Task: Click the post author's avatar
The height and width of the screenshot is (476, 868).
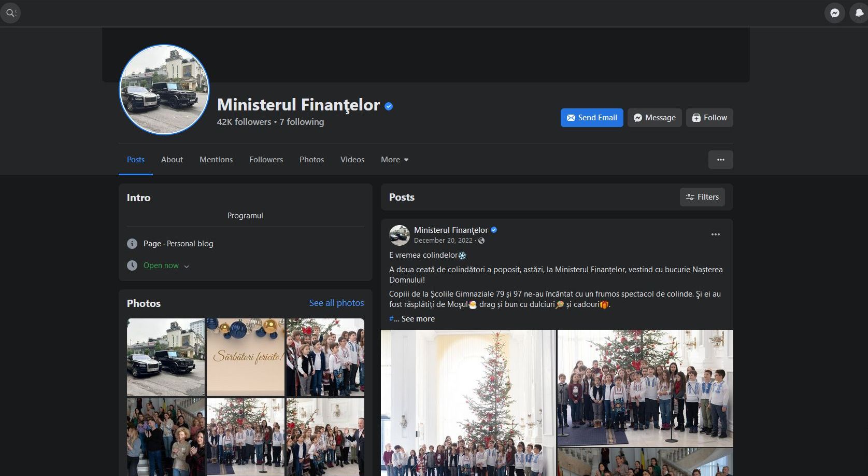Action: pos(400,235)
